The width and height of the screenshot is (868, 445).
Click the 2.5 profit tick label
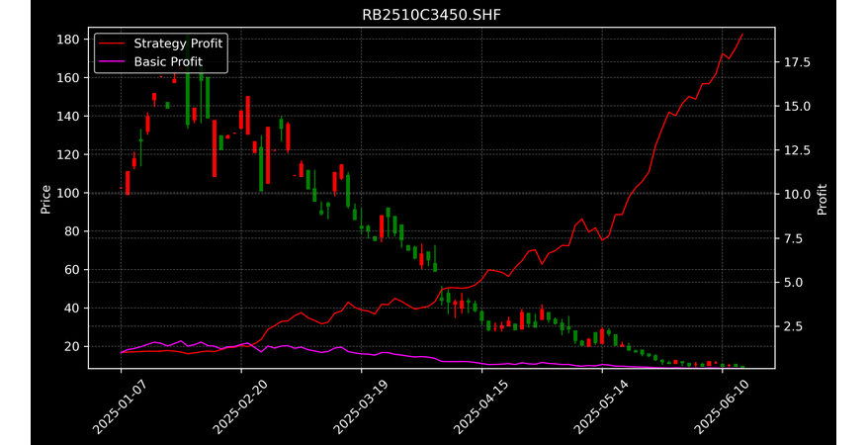[x=791, y=326]
